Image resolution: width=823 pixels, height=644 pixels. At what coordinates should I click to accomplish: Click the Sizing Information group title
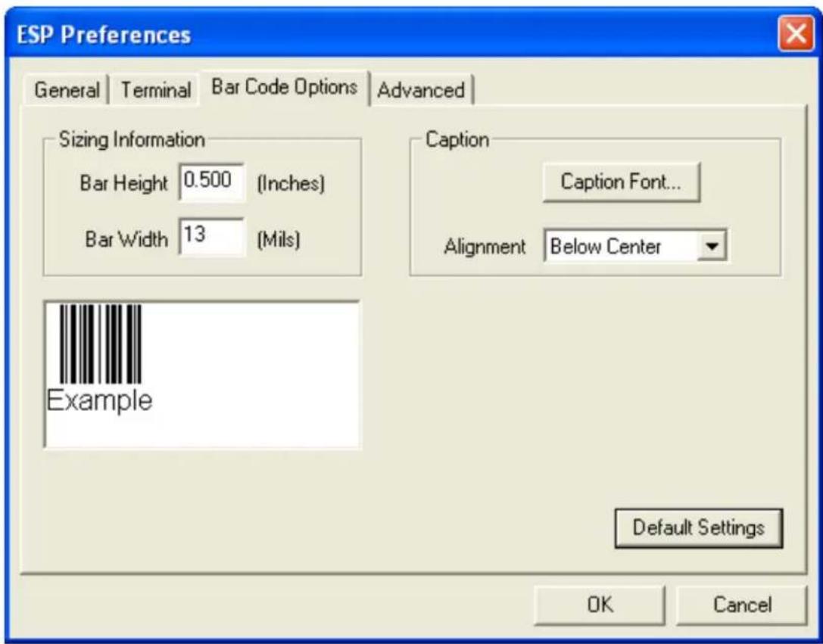pos(132,140)
